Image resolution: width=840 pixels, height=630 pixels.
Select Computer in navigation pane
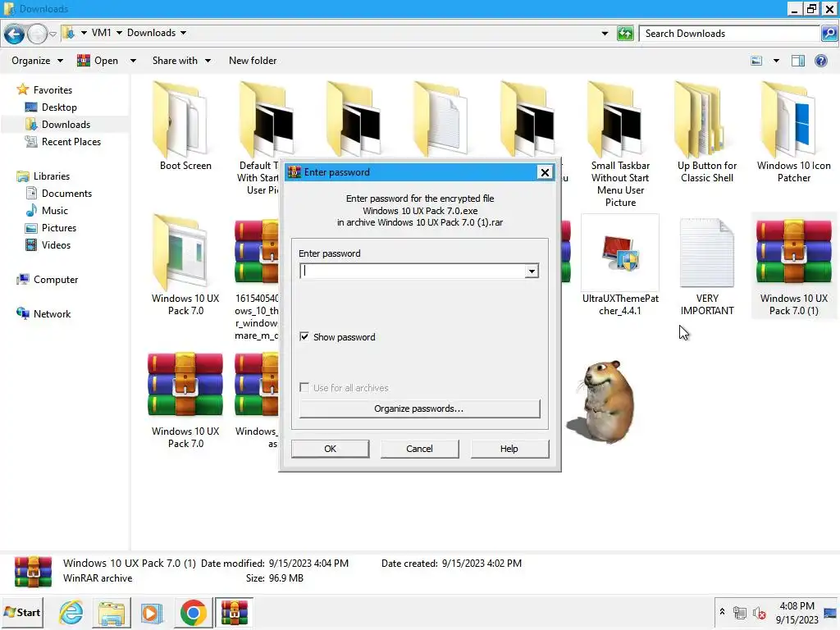tap(56, 279)
